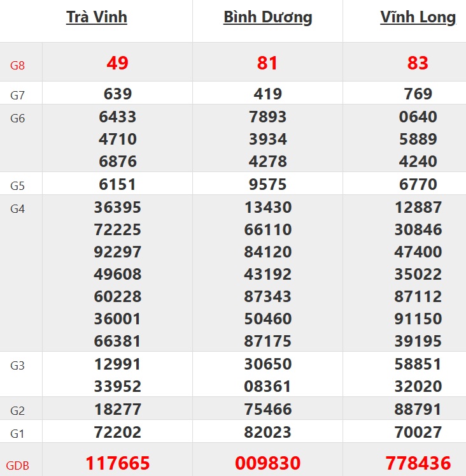Click the G1 result 72202

[x=117, y=432]
